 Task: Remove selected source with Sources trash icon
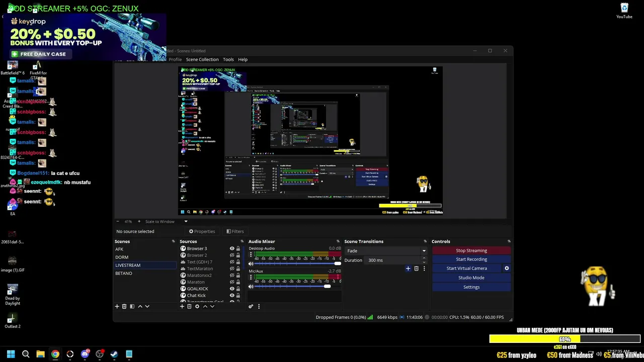[189, 306]
